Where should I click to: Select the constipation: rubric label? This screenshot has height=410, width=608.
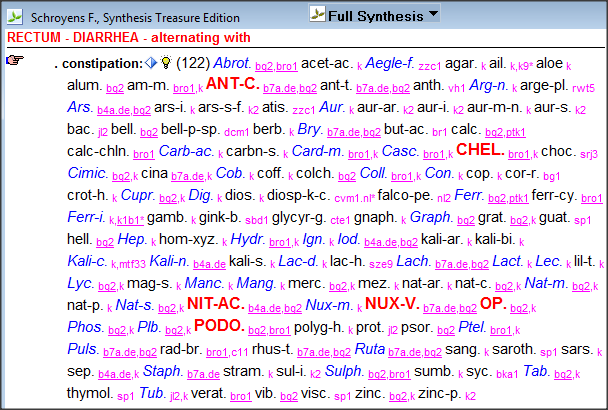tap(103, 64)
